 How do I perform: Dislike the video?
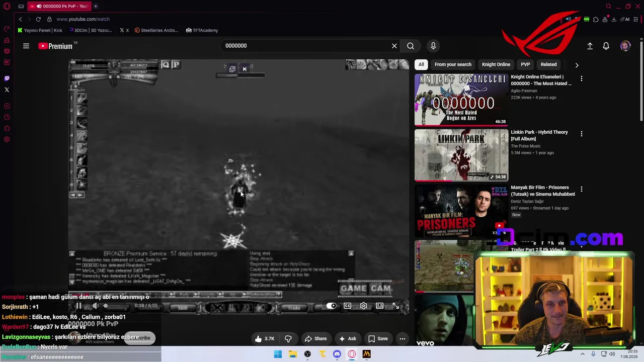[x=288, y=339]
